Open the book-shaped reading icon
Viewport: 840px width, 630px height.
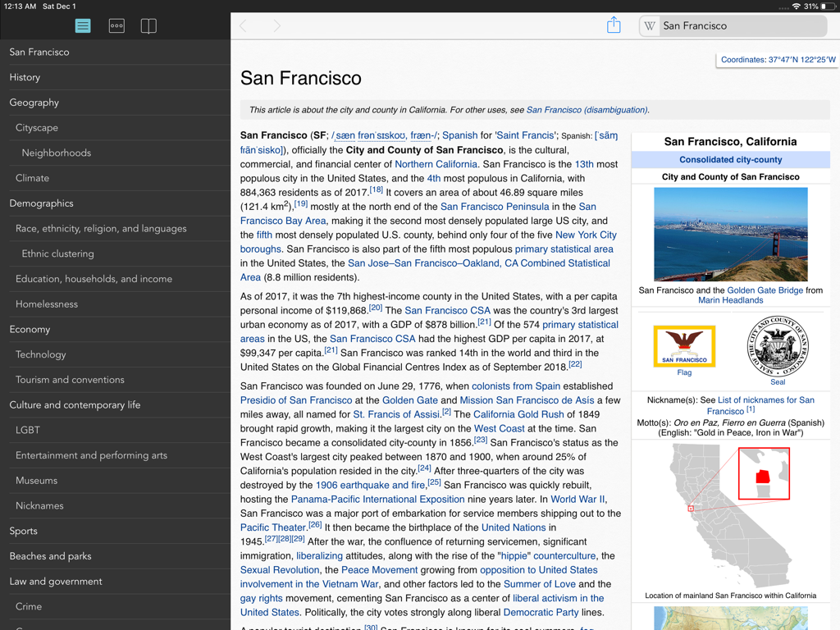click(148, 25)
